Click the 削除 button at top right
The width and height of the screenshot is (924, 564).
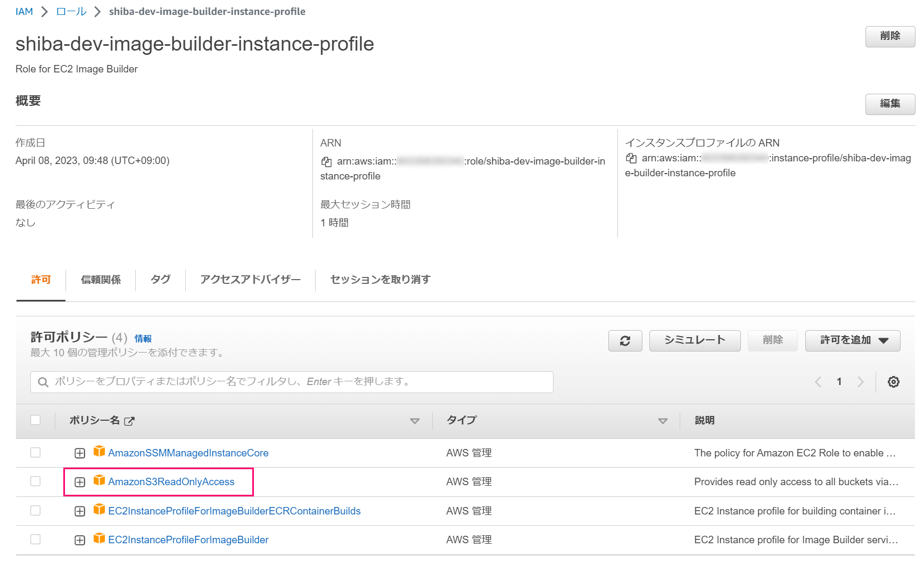point(890,36)
